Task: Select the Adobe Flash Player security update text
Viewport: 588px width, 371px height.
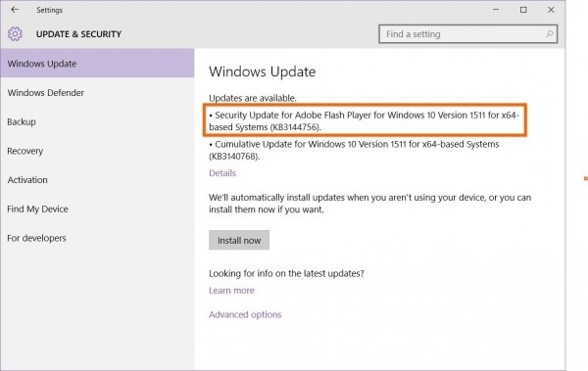Action: click(x=364, y=121)
